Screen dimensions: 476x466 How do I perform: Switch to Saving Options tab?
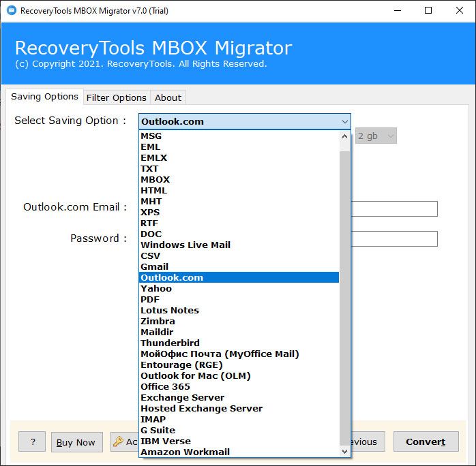[x=44, y=97]
